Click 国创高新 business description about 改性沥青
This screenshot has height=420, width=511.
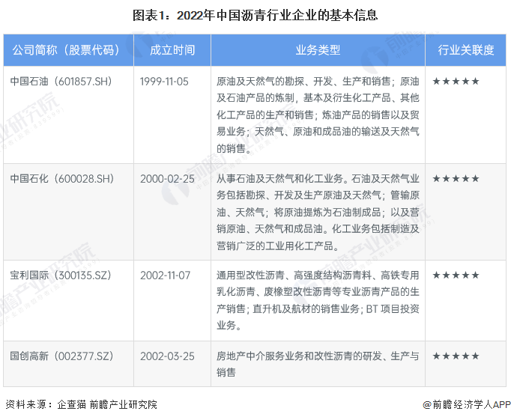click(318, 364)
